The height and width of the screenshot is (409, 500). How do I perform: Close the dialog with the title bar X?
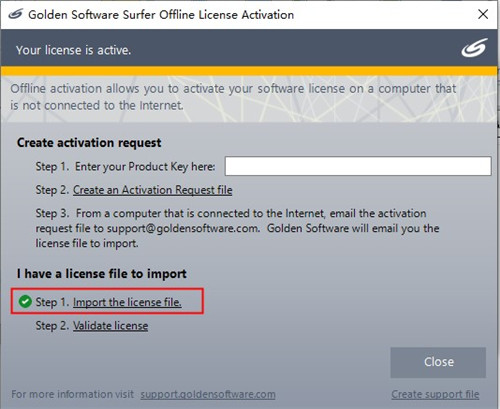(483, 14)
